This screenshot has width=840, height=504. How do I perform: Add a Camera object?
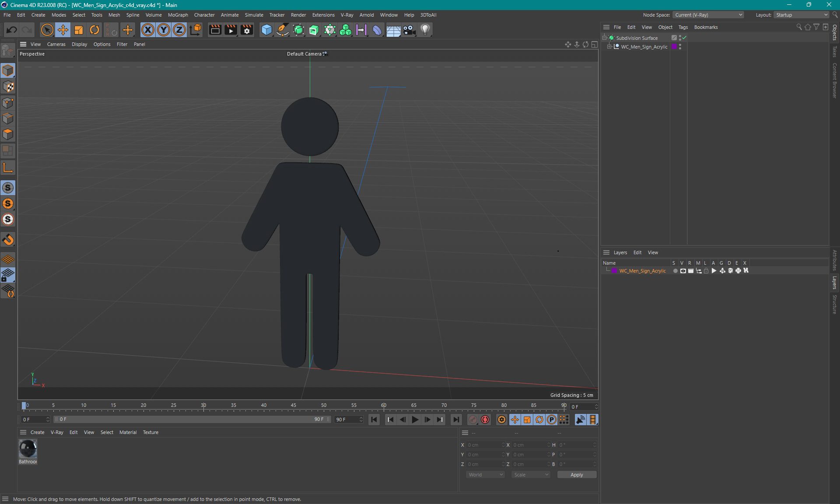[x=409, y=30]
